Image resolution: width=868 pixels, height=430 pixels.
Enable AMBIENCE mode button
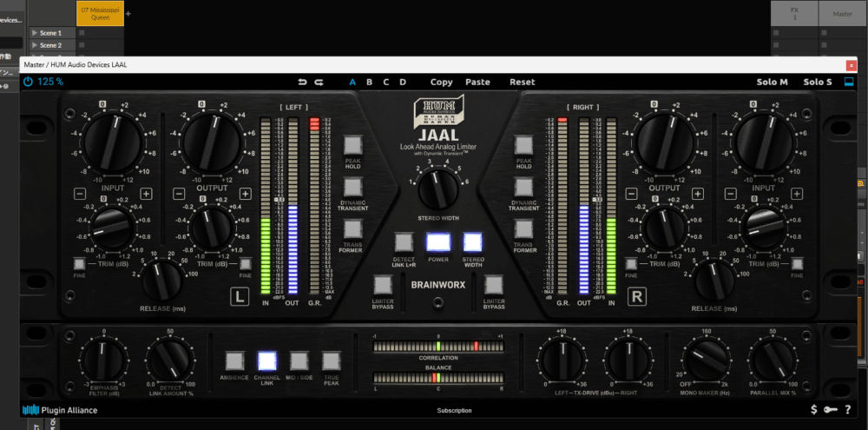234,361
